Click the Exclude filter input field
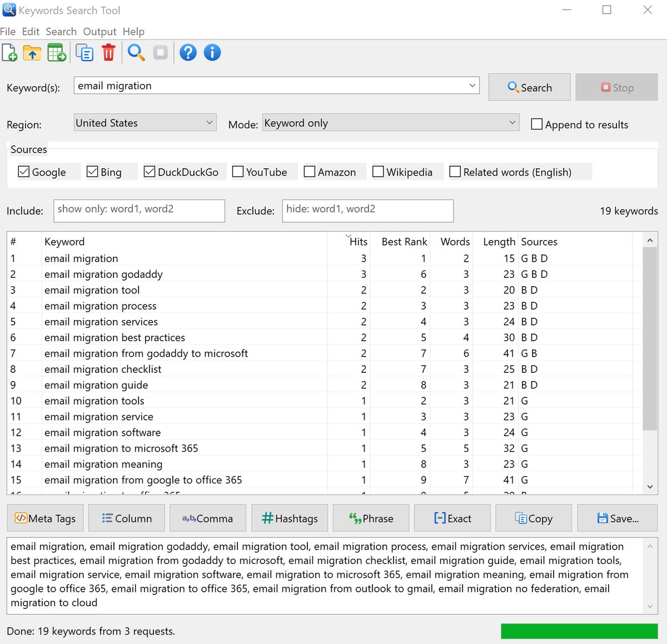 [368, 211]
